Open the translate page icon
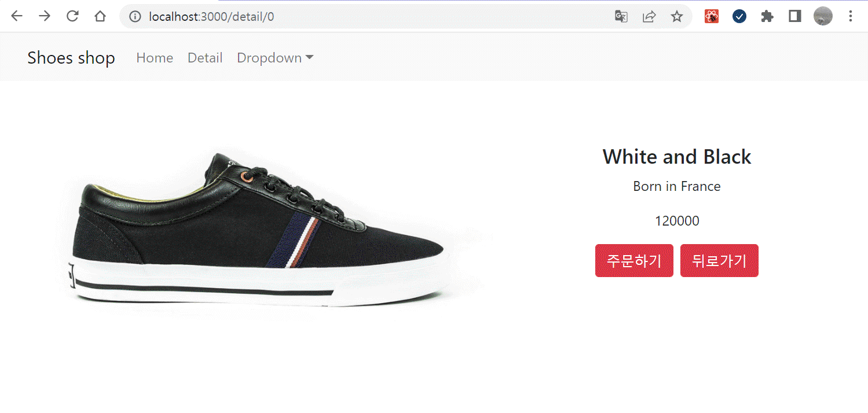868x413 pixels. tap(621, 17)
